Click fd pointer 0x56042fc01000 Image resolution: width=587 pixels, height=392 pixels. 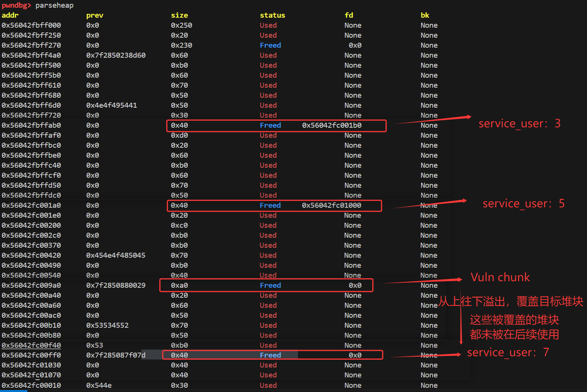tap(332, 205)
